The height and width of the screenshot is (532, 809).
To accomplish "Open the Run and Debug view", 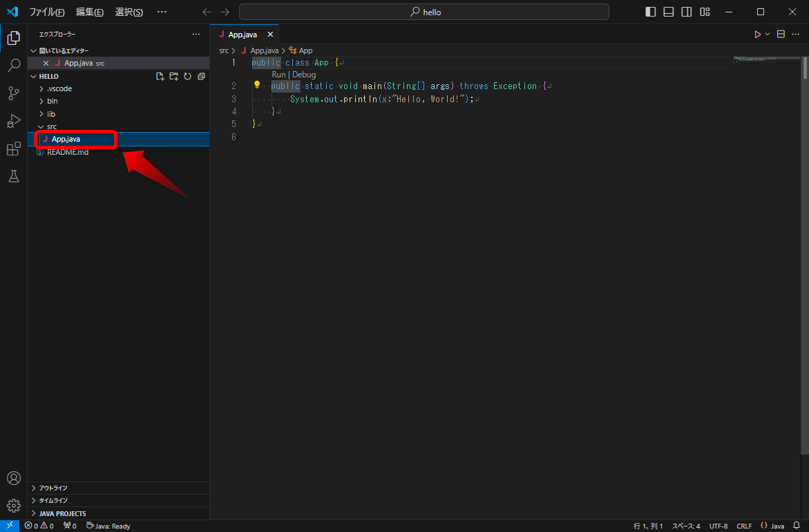I will (x=13, y=121).
